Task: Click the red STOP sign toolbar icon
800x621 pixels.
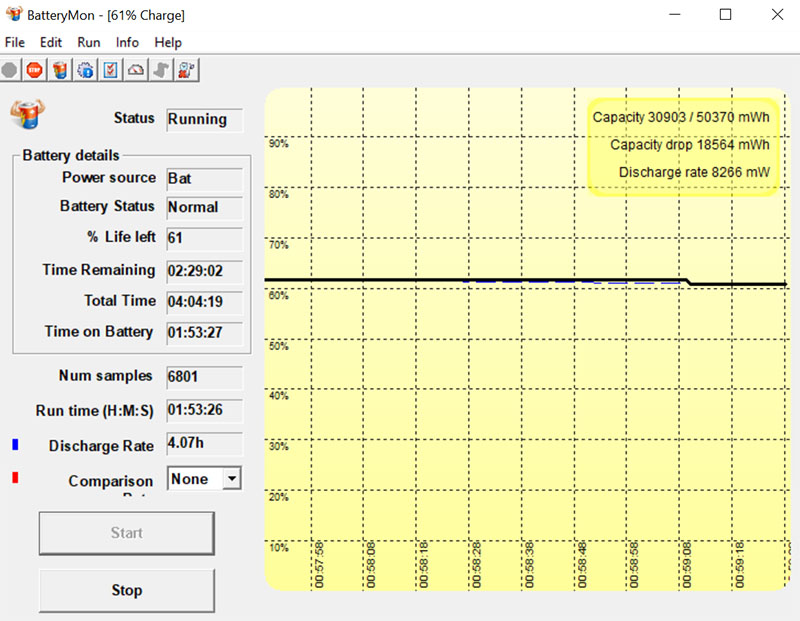Action: [x=34, y=70]
